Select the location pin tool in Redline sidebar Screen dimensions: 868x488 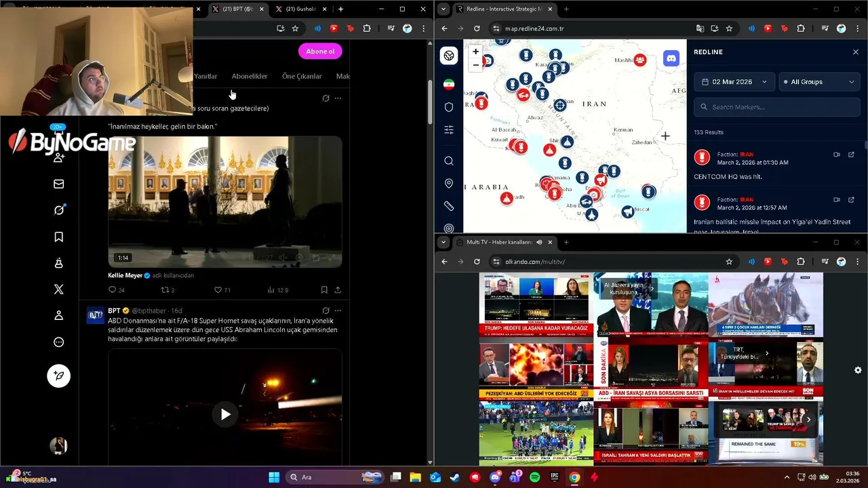click(x=449, y=184)
